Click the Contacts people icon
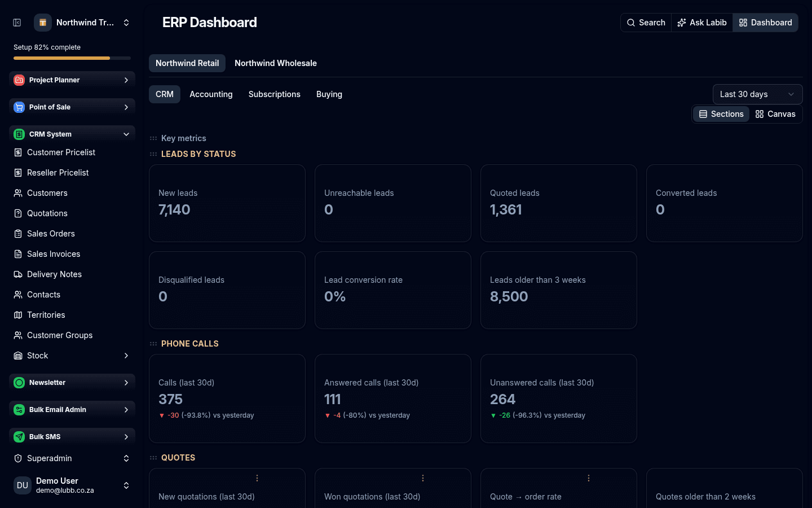812x508 pixels. (18, 295)
